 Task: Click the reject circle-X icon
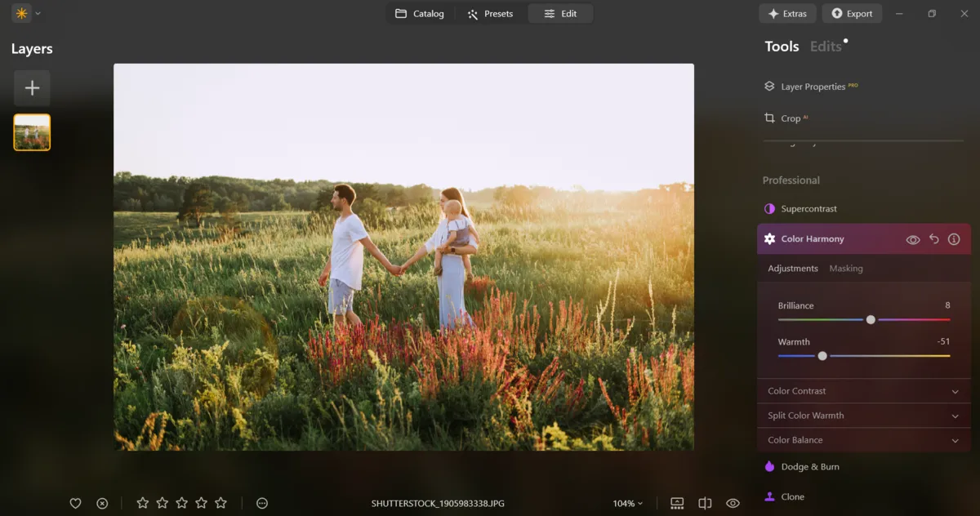102,504
